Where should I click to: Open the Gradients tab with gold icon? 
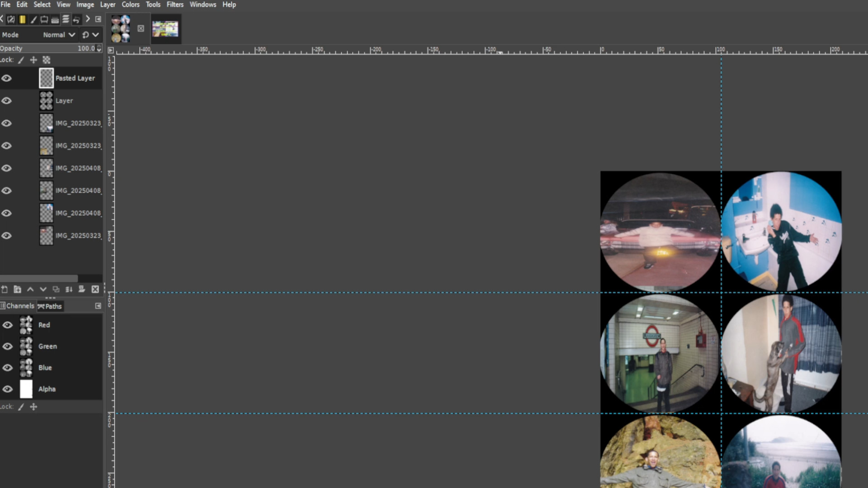coord(22,19)
